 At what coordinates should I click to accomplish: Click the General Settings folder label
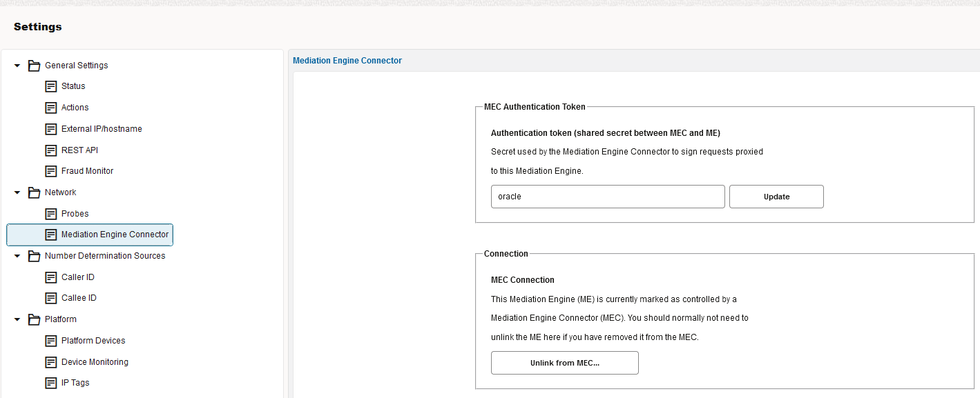tap(76, 66)
